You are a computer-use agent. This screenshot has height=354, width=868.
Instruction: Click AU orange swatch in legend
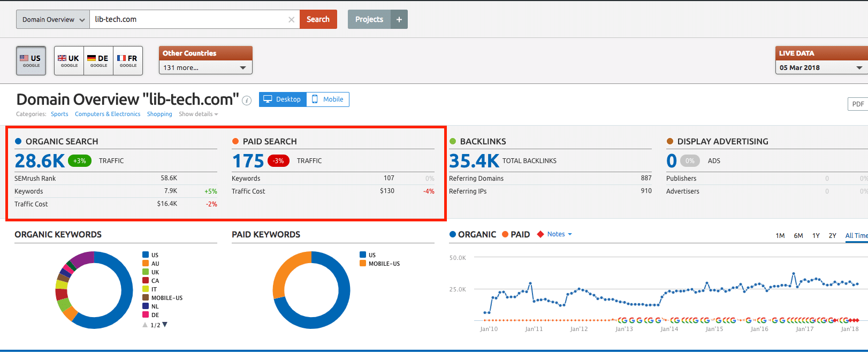146,264
